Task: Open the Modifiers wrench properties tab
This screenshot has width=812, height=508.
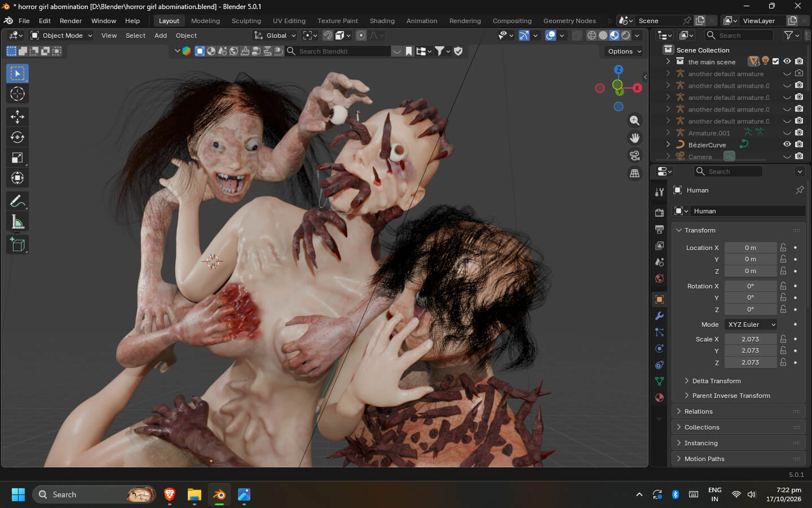Action: [659, 316]
